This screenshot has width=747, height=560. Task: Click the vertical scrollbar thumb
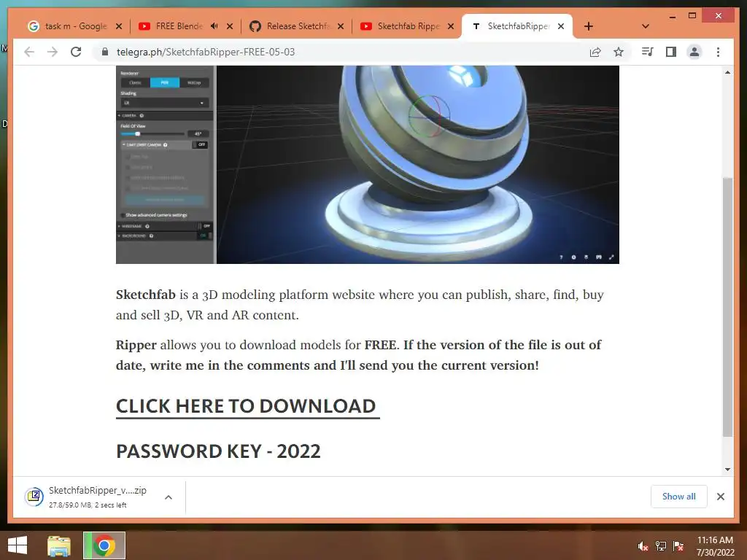[727, 307]
